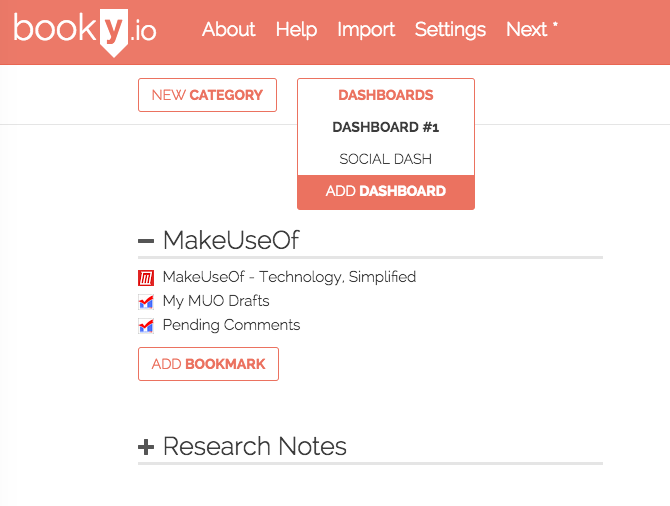670x506 pixels.
Task: Click the My MUO Drafts favicon
Action: pyautogui.click(x=146, y=301)
